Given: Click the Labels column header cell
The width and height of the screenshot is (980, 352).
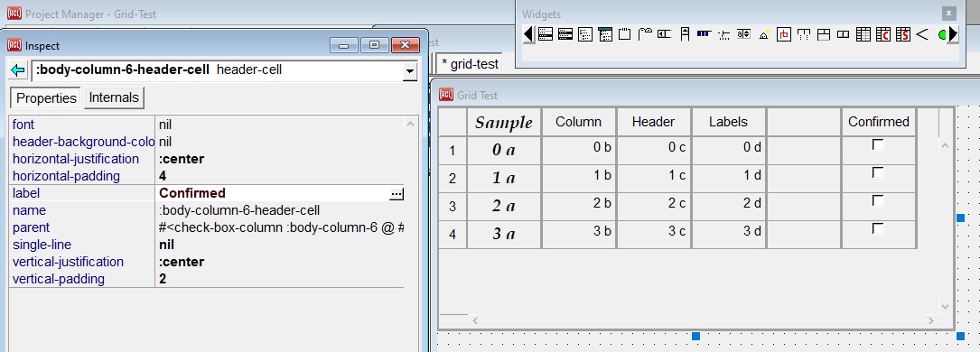Looking at the screenshot, I should tap(729, 122).
